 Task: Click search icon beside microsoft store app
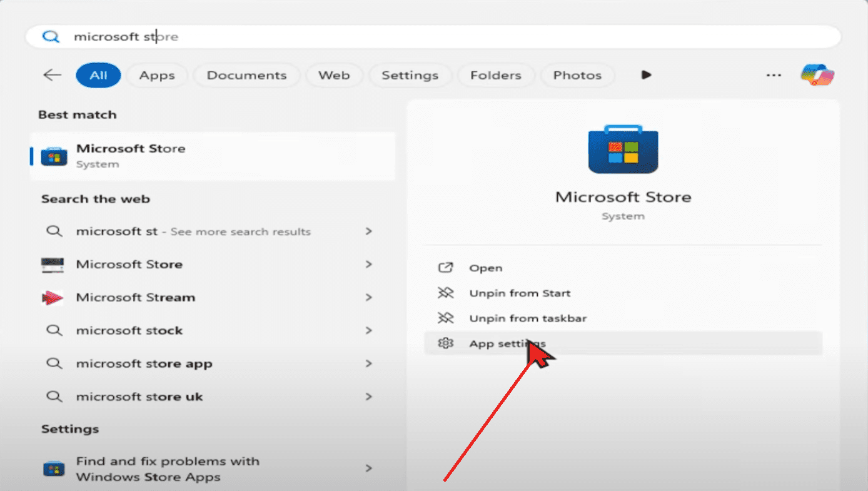54,363
